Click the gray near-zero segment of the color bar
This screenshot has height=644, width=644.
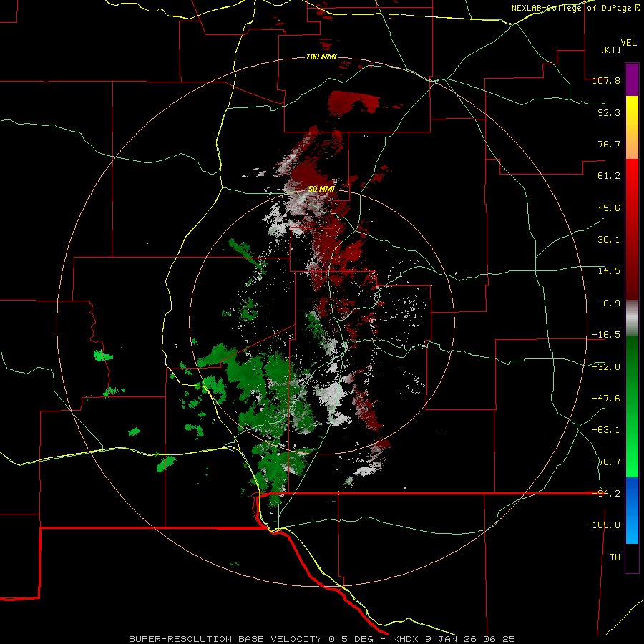coord(632,318)
